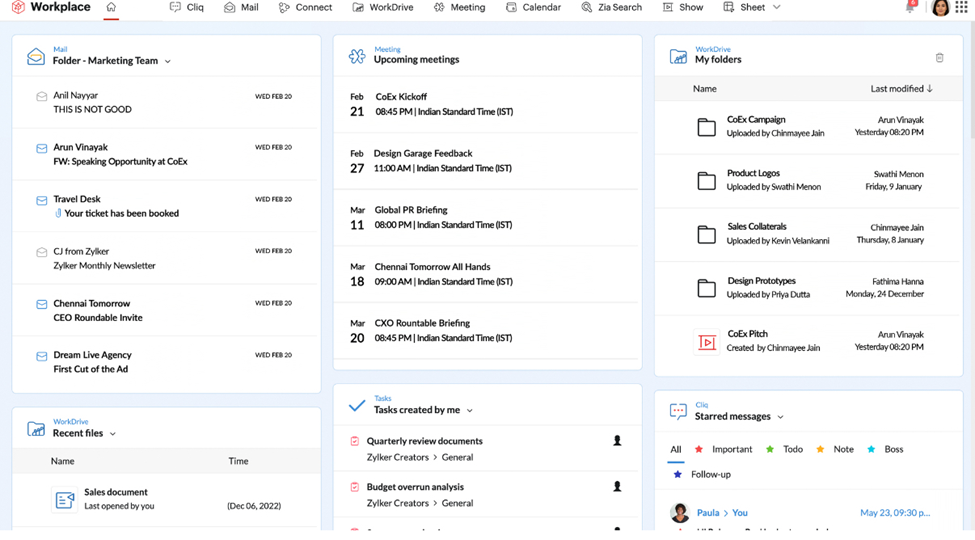
Task: Filter starred messages by Boss
Action: 885,449
